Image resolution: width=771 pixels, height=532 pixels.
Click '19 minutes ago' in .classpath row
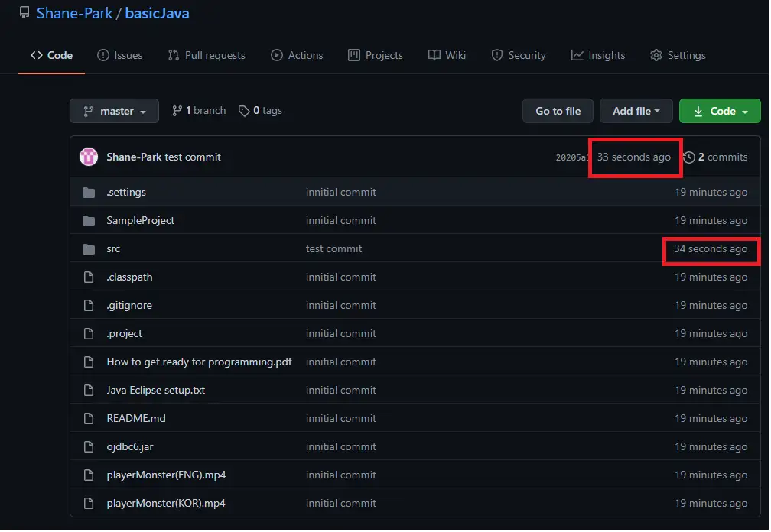(711, 277)
